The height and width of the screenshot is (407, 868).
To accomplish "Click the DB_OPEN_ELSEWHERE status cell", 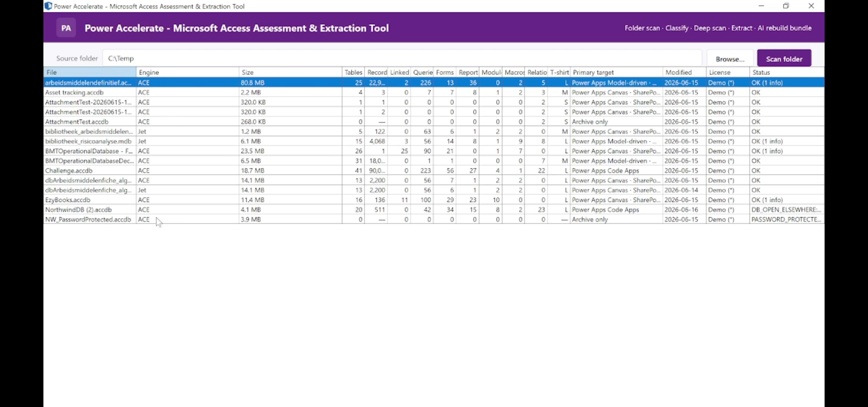I will click(787, 210).
